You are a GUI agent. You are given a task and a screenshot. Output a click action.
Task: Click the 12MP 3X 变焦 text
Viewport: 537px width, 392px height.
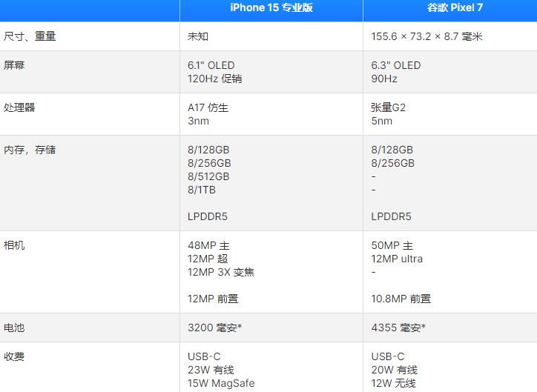click(x=221, y=272)
